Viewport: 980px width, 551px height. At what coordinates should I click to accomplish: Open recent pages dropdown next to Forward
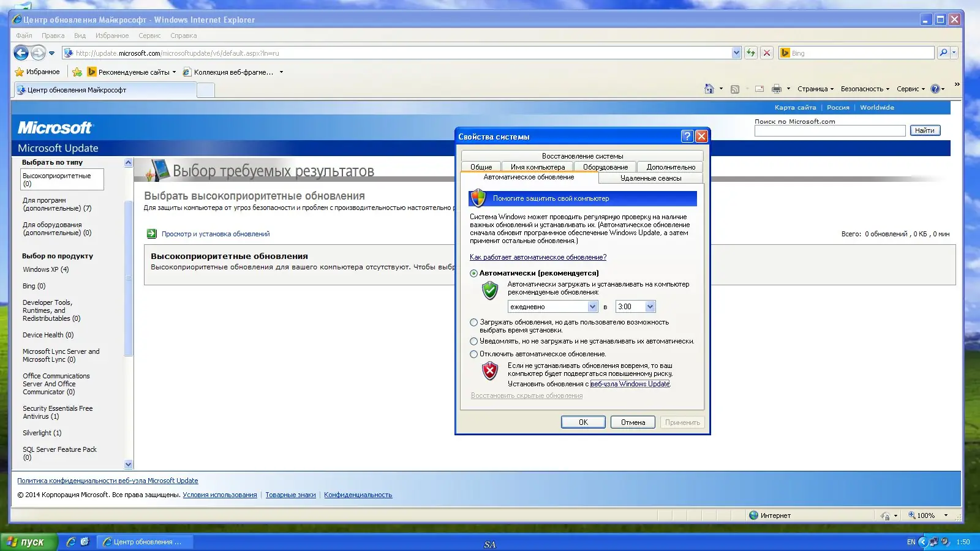[x=51, y=53]
